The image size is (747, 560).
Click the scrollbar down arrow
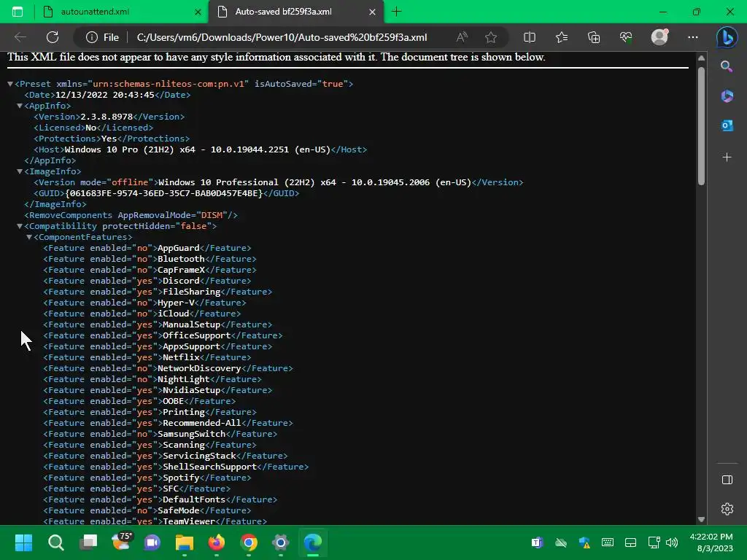pos(701,519)
